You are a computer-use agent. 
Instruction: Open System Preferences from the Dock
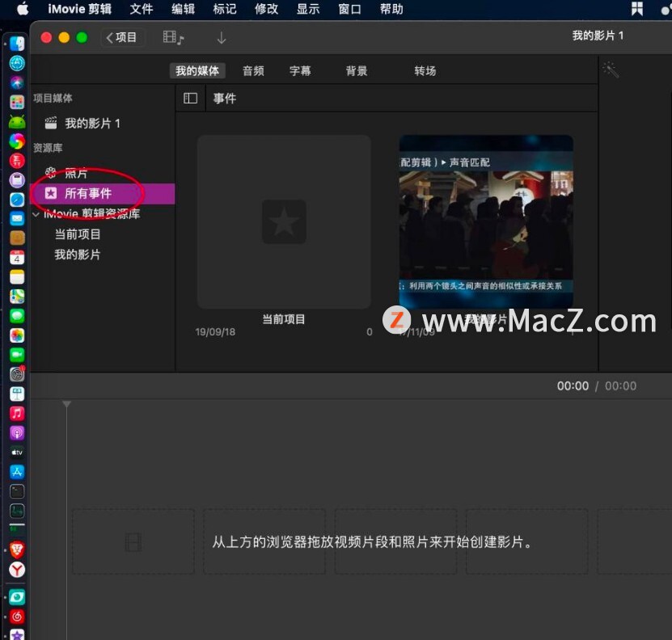[17, 374]
